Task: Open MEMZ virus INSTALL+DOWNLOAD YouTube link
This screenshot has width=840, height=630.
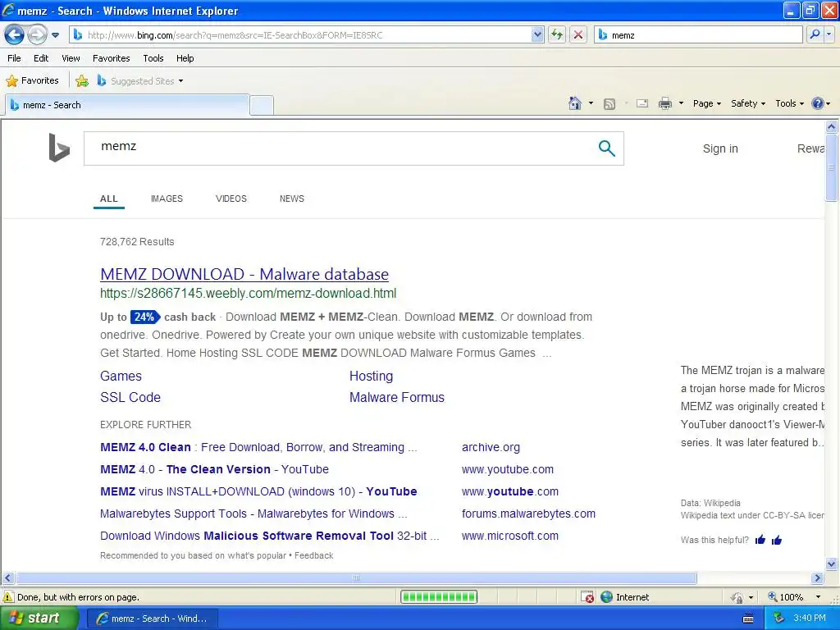Action: coord(258,491)
